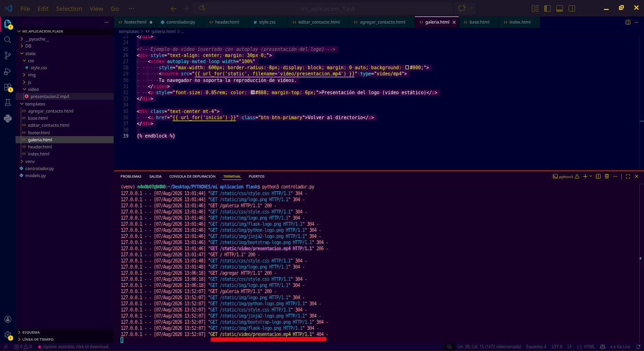Open models.py in the explorer
This screenshot has width=644, height=351.
coord(65,175)
